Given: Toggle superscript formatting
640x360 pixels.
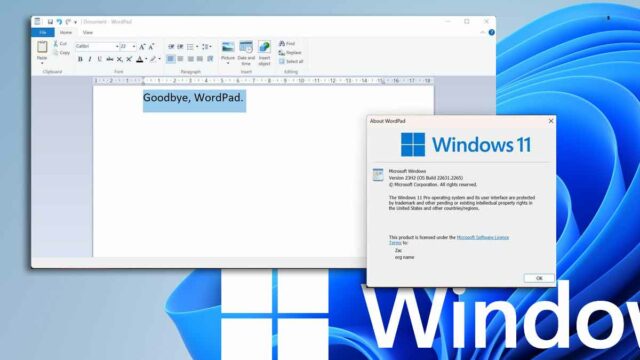Looking at the screenshot, I should click(x=129, y=59).
